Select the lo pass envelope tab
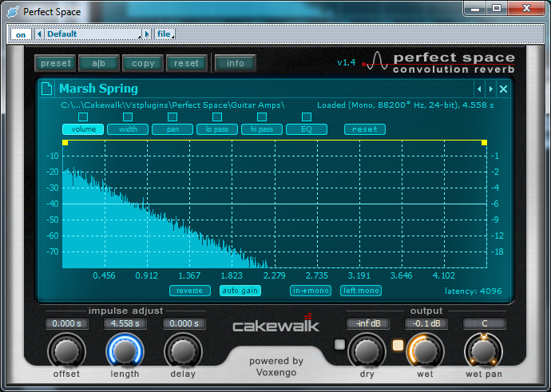The image size is (551, 392). (x=217, y=129)
